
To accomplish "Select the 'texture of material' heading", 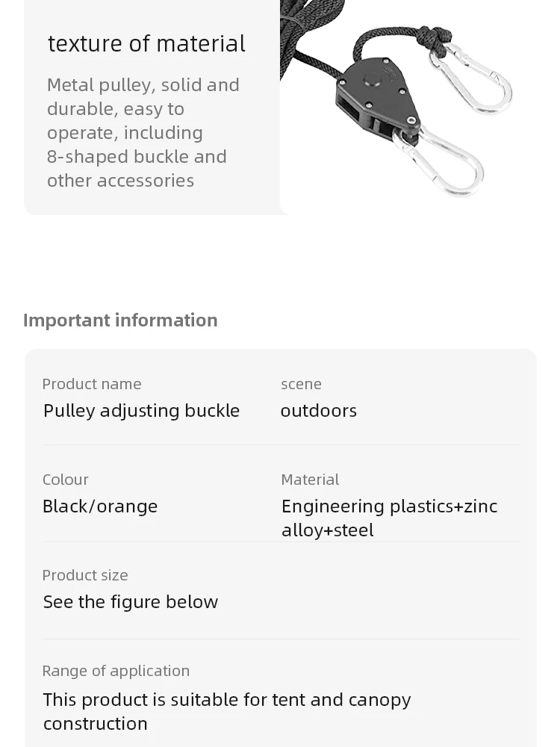I will tap(146, 43).
